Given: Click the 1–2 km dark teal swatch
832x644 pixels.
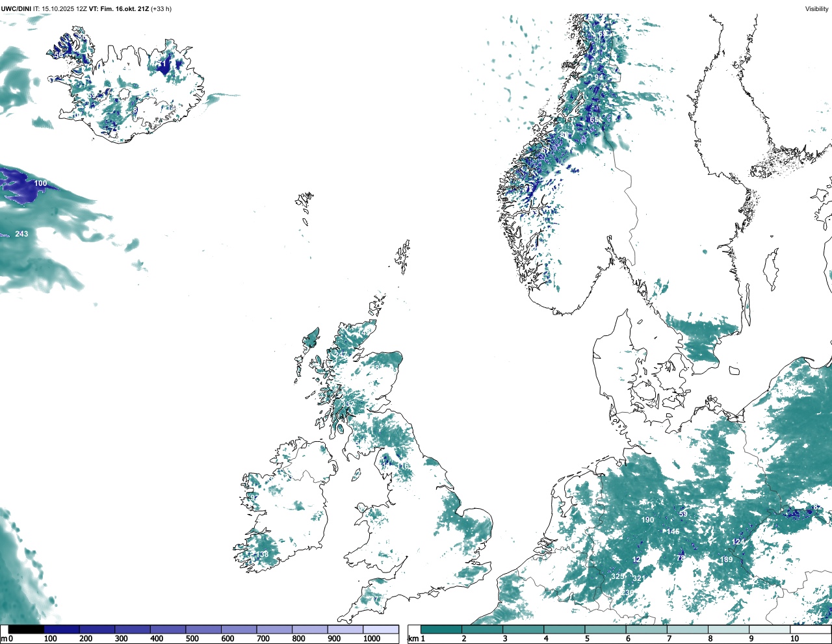Looking at the screenshot, I should click(x=441, y=629).
